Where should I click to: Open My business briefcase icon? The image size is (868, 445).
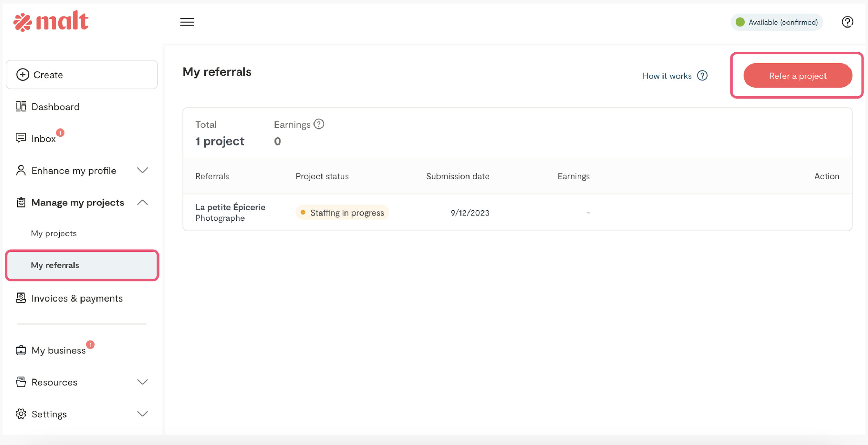click(21, 350)
